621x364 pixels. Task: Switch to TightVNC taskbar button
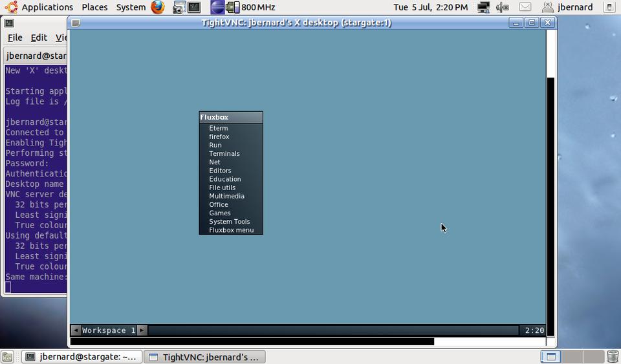(x=204, y=357)
